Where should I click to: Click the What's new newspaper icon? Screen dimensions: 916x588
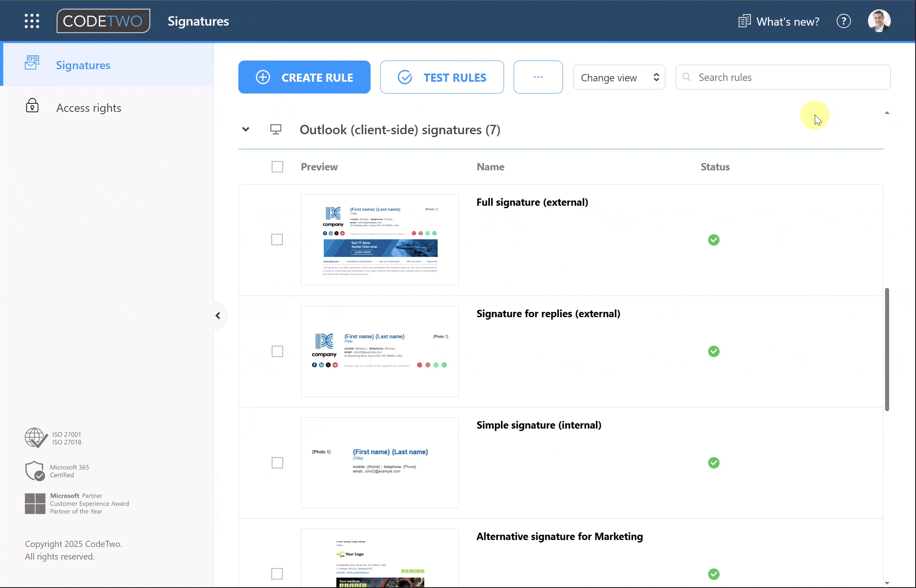tap(744, 21)
